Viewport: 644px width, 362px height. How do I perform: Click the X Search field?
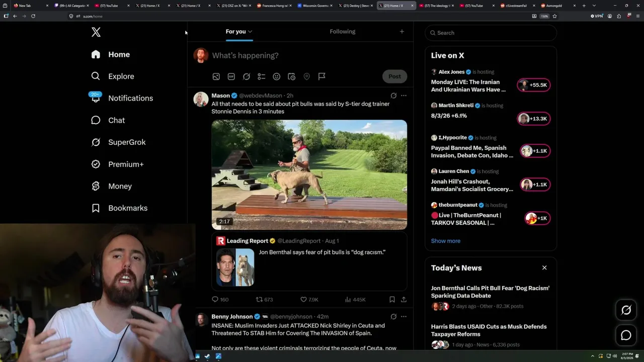pos(491,33)
